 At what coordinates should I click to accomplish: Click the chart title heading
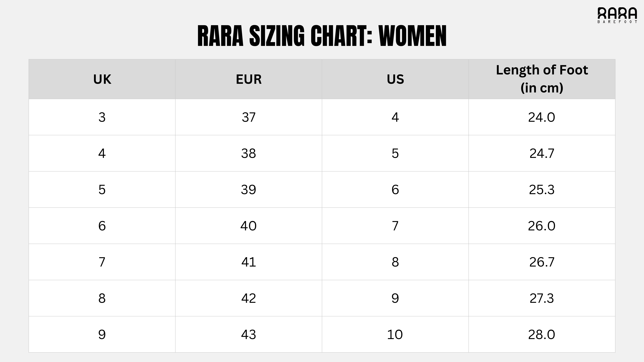pyautogui.click(x=322, y=36)
